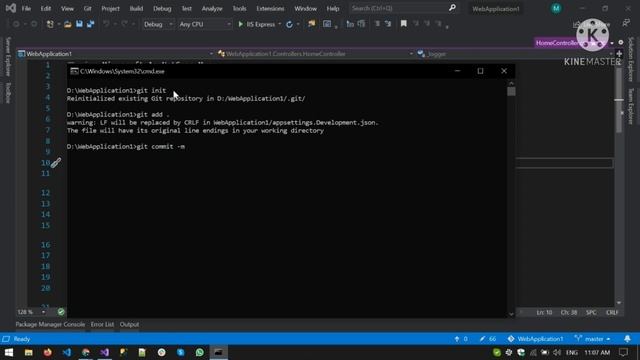The width and height of the screenshot is (640, 360).
Task: Select the HomeController document tab
Action: pos(559,43)
